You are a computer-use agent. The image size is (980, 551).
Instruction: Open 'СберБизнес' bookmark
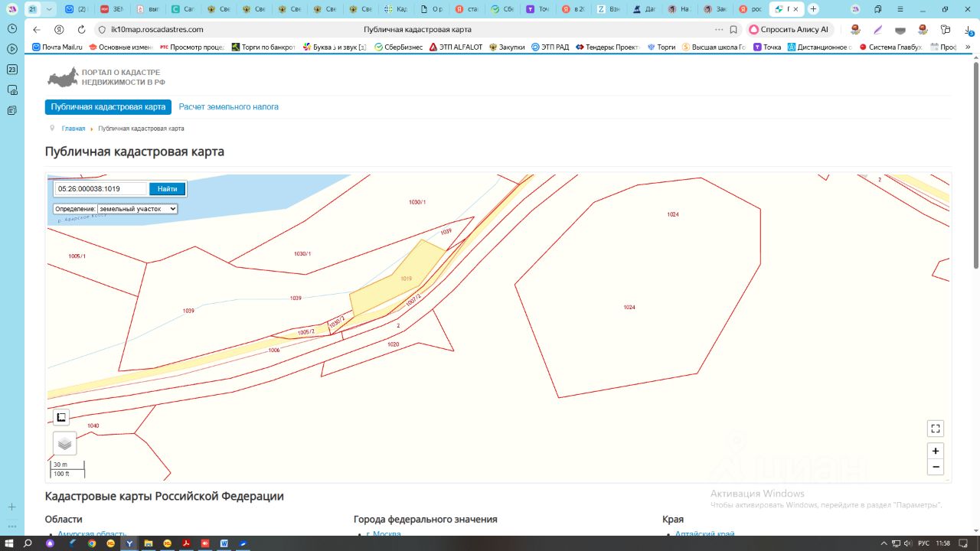[x=398, y=47]
